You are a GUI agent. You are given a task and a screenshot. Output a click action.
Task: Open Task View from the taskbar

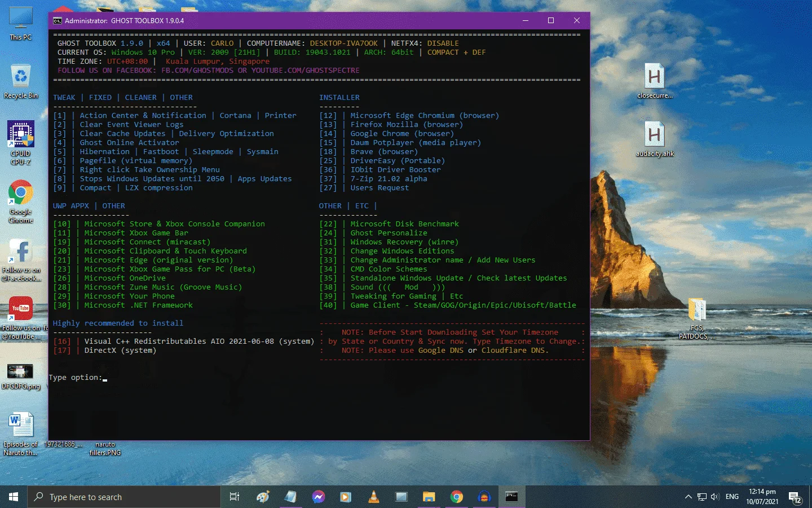[235, 497]
